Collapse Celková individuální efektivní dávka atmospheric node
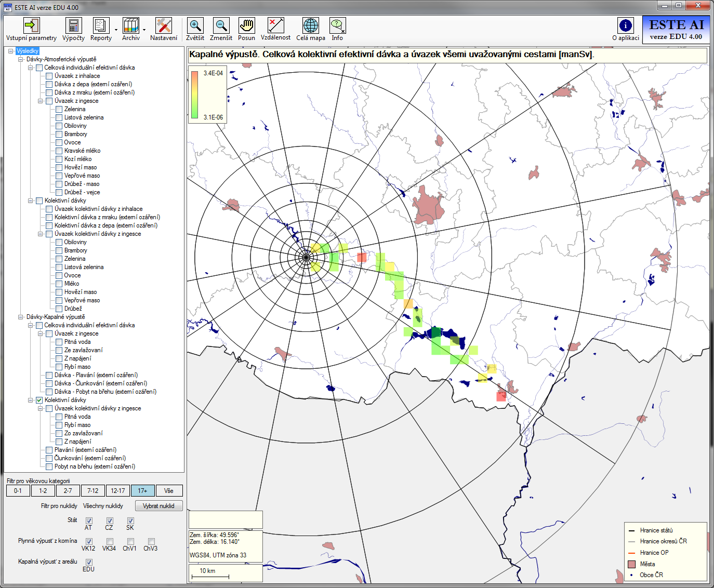 31,68
